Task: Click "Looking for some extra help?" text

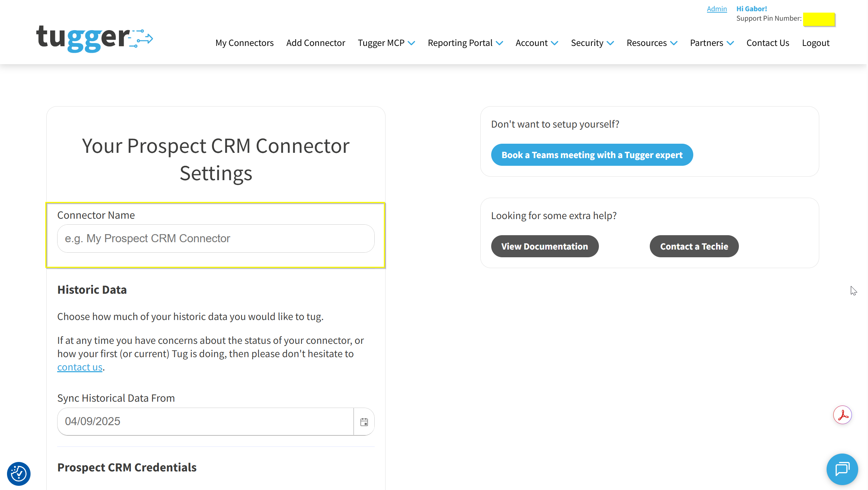Action: [x=554, y=216]
